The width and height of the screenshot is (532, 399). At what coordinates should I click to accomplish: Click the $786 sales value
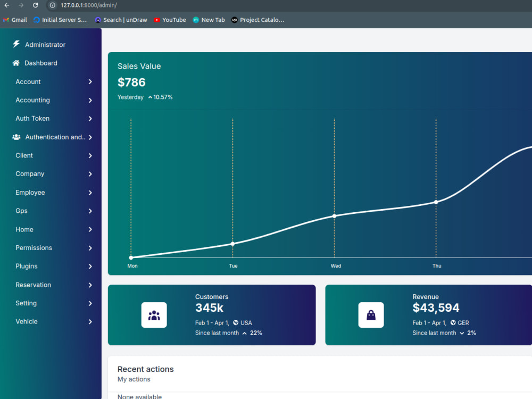131,82
